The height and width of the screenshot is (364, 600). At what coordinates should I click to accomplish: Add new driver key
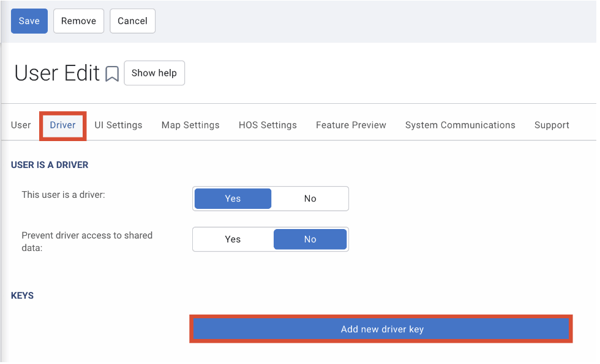382,329
